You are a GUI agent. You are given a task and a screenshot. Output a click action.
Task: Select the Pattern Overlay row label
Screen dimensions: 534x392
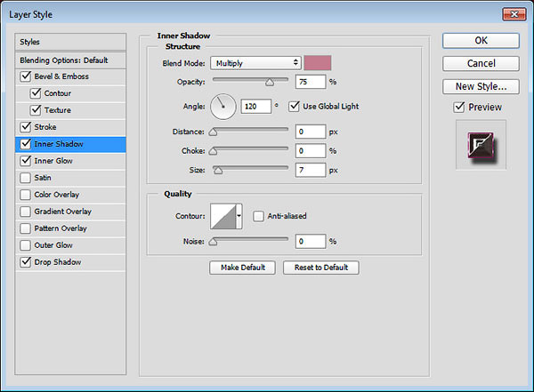[61, 228]
